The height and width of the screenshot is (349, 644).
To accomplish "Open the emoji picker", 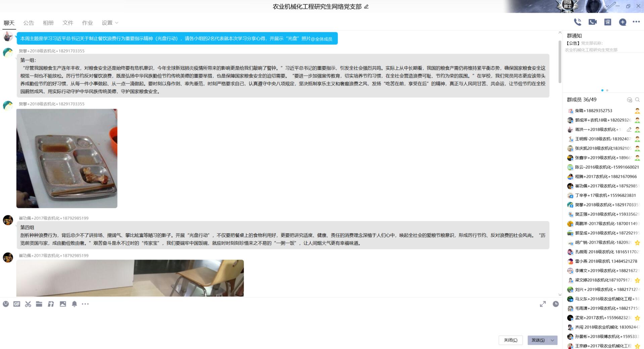I will click(6, 304).
